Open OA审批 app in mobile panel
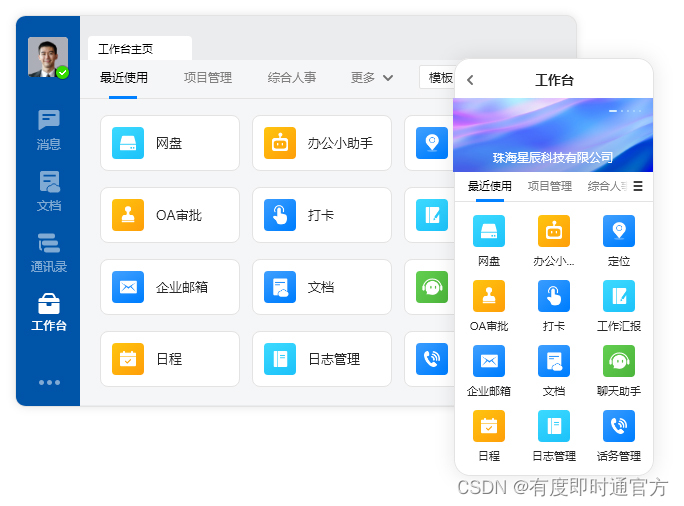The image size is (684, 506). tap(489, 306)
